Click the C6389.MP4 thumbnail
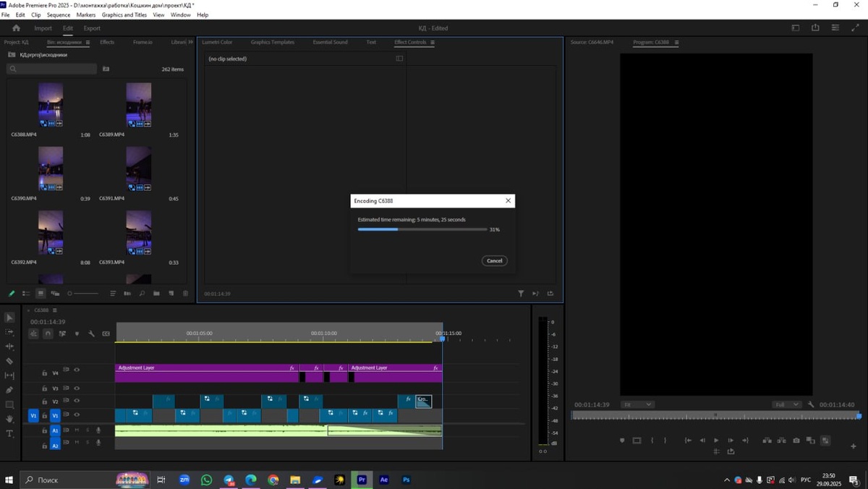The width and height of the screenshot is (868, 489). coord(138,105)
